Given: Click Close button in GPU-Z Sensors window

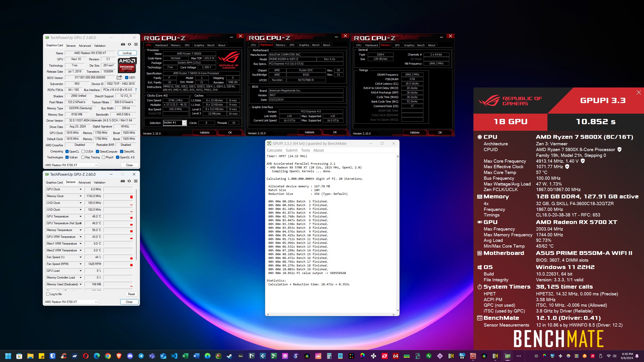Looking at the screenshot, I should pos(129,302).
